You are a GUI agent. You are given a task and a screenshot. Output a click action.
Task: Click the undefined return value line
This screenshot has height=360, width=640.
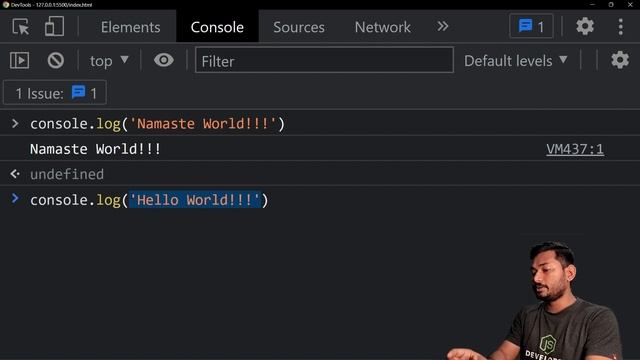click(x=67, y=174)
